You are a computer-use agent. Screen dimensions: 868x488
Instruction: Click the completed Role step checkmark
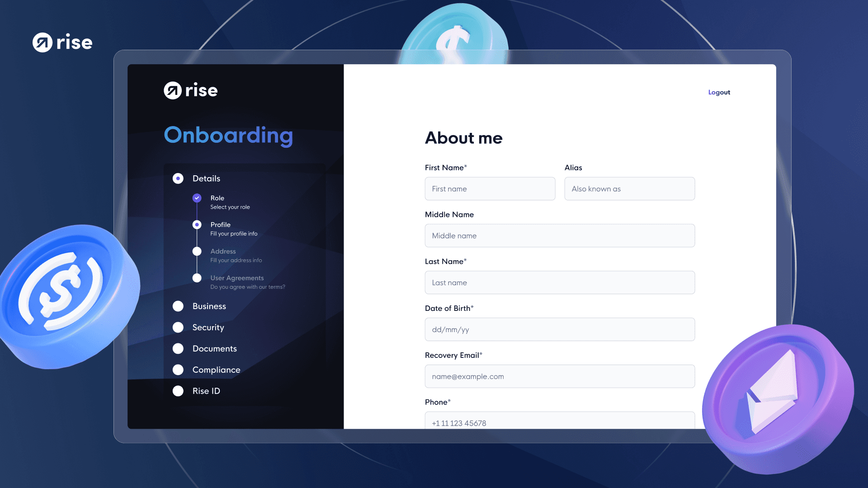click(197, 198)
